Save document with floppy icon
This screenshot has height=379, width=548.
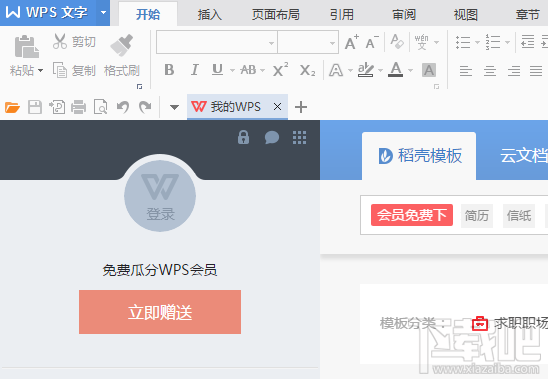point(35,107)
